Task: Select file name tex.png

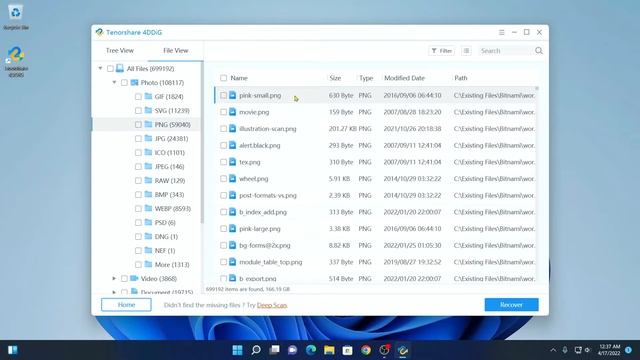Action: pos(249,162)
